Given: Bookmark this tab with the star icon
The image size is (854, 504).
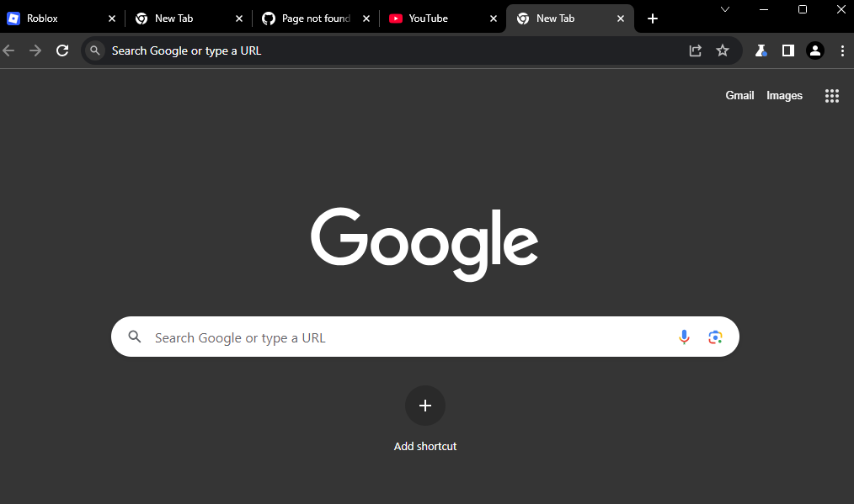Looking at the screenshot, I should [x=722, y=50].
